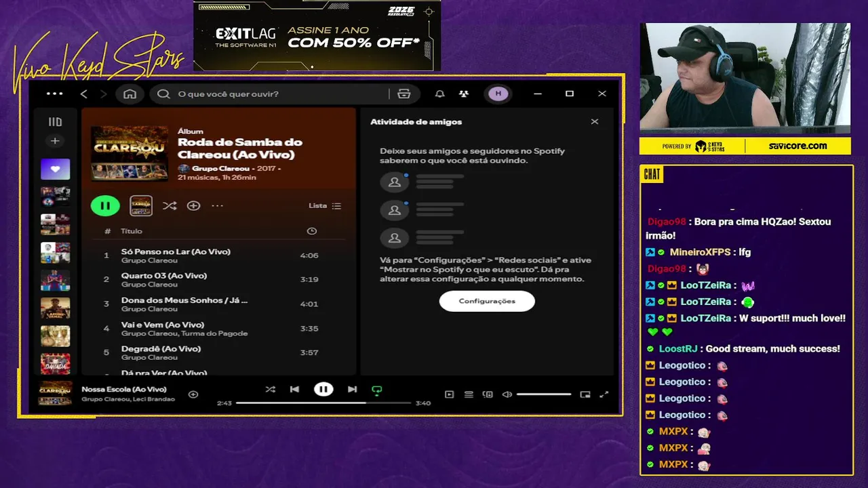Go forward with the right arrow
This screenshot has width=868, height=488.
click(x=103, y=94)
